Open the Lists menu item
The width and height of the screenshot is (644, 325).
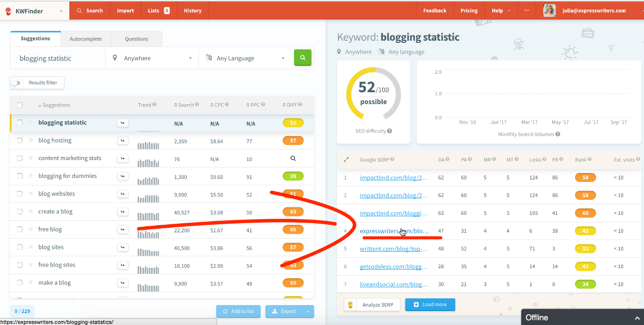pyautogui.click(x=159, y=10)
